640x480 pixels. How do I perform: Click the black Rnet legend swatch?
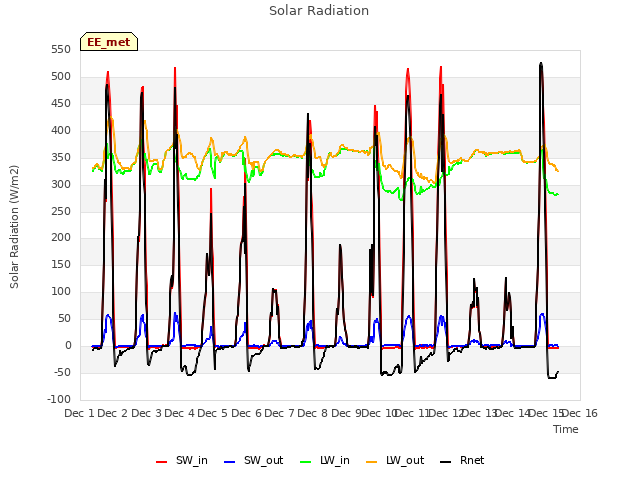point(446,462)
